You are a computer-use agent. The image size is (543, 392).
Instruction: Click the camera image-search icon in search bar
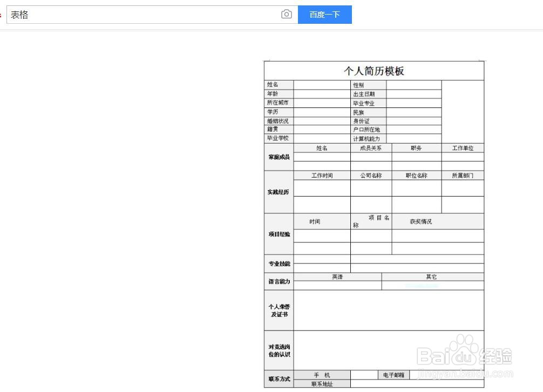pyautogui.click(x=287, y=14)
